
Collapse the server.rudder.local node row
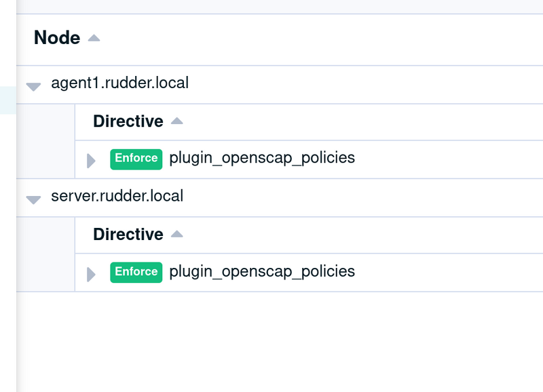point(33,199)
